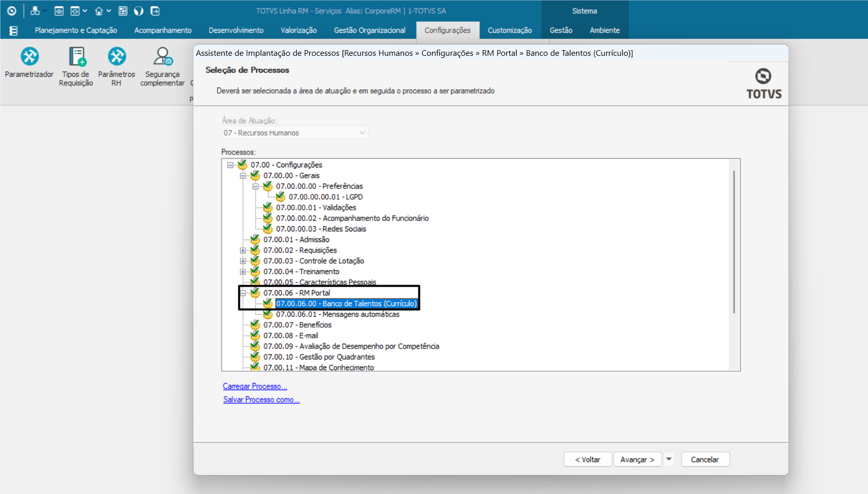Select 07.00.05 - Características Pessoais

coord(320,282)
